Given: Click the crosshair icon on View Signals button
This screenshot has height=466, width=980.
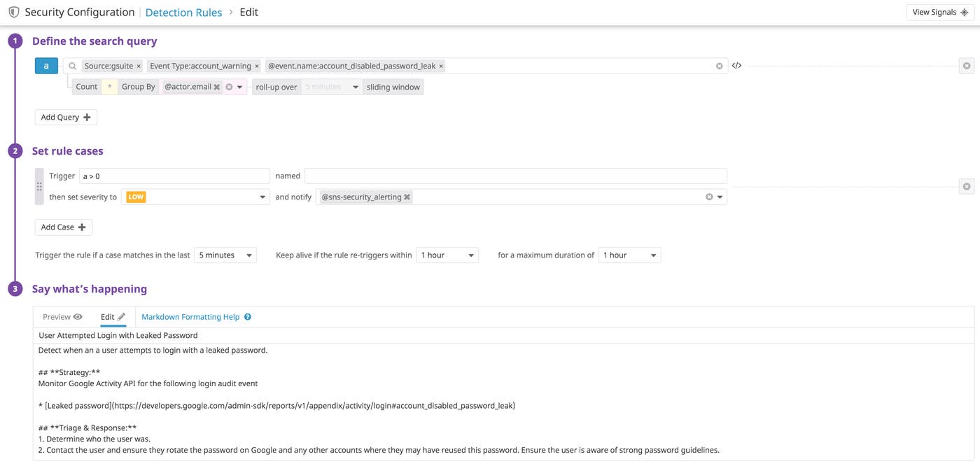Looking at the screenshot, I should [964, 12].
